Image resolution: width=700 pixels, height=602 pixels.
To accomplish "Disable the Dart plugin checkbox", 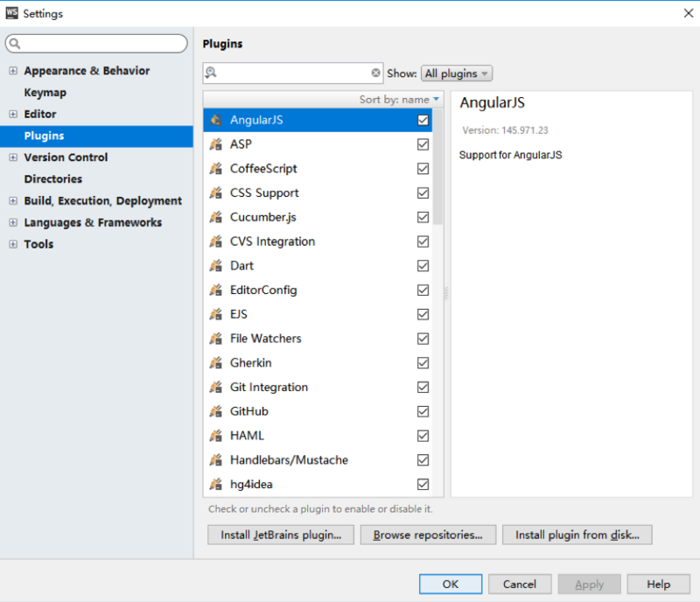I will [423, 266].
